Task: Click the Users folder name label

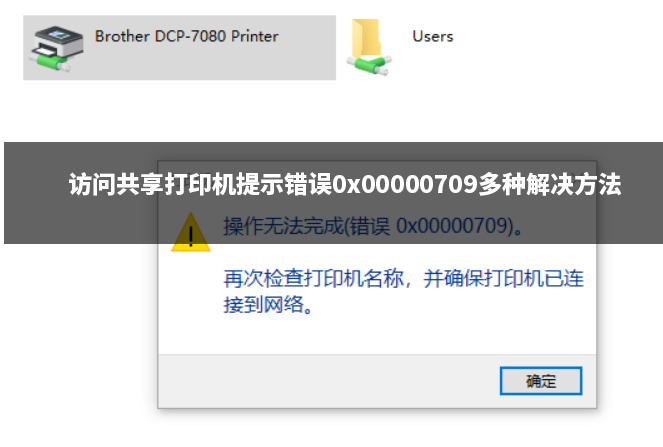Action: pos(433,36)
